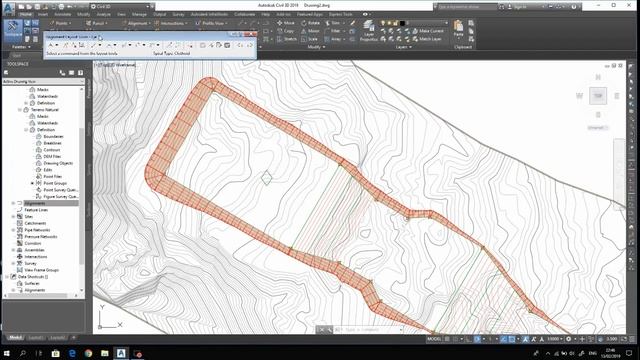Select Catchments item in Toolspace tree
640x360 pixels.
[x=35, y=223]
